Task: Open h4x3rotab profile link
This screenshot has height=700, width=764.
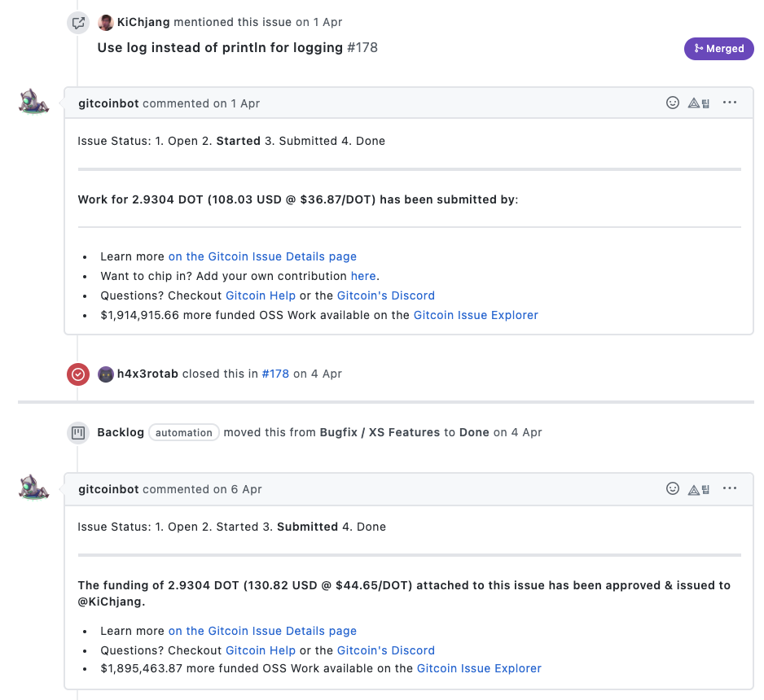Action: pyautogui.click(x=147, y=374)
